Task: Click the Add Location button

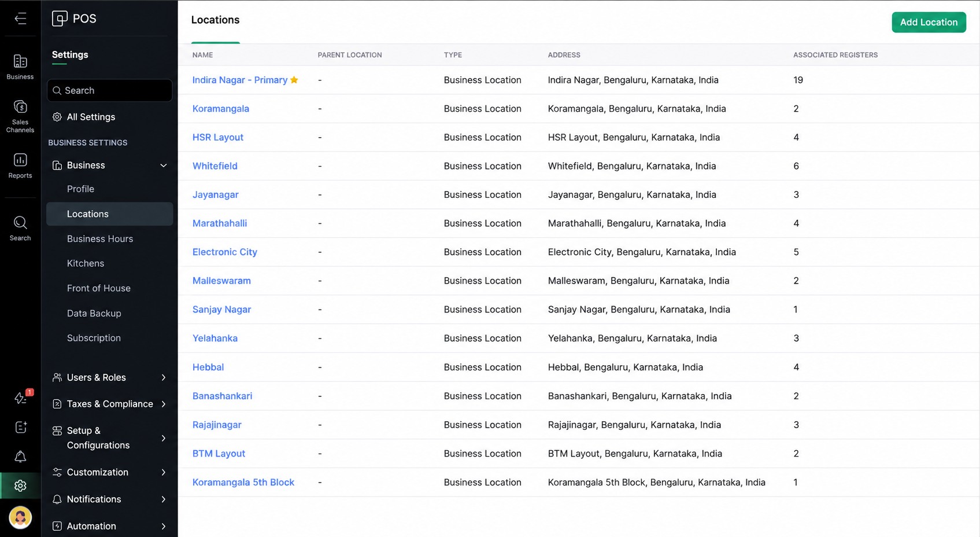Action: pyautogui.click(x=929, y=22)
